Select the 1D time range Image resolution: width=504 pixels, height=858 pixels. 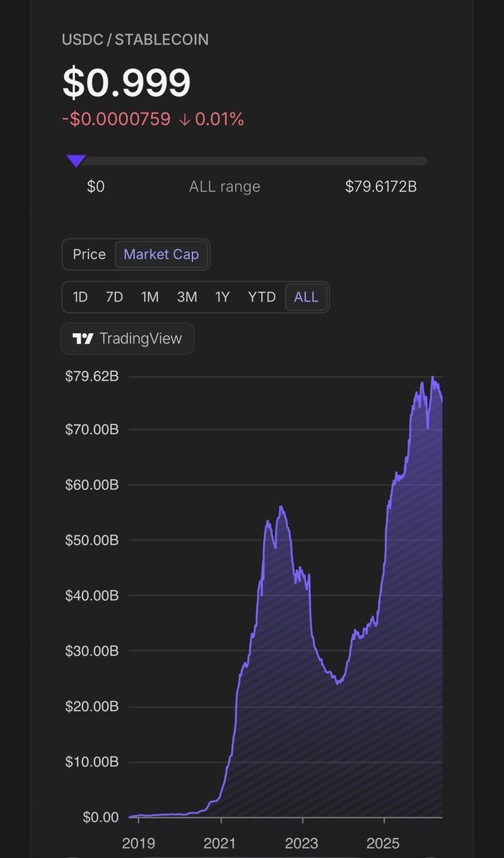(x=80, y=297)
